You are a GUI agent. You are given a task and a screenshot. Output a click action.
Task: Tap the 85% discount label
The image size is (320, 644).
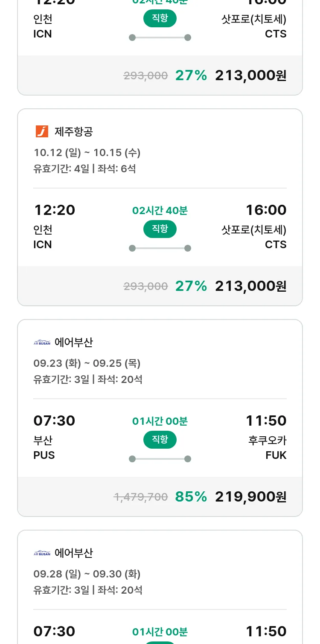191,496
